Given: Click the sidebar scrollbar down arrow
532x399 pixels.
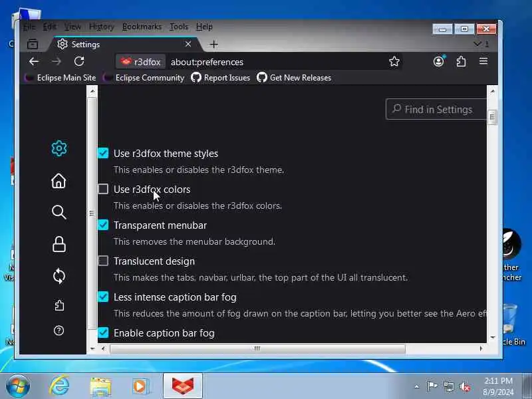Looking at the screenshot, I should pos(92,348).
